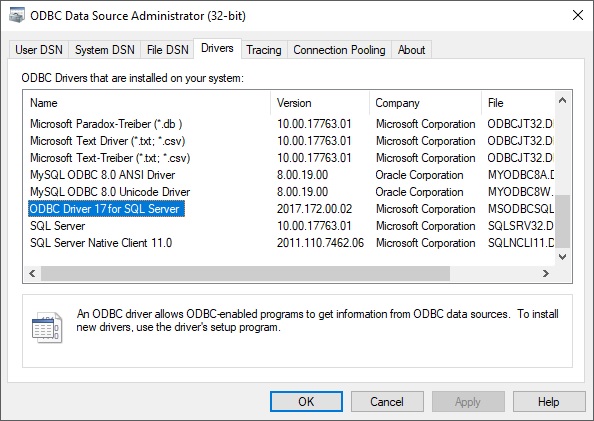Open the Tracing tab
This screenshot has width=594, height=421.
[264, 50]
